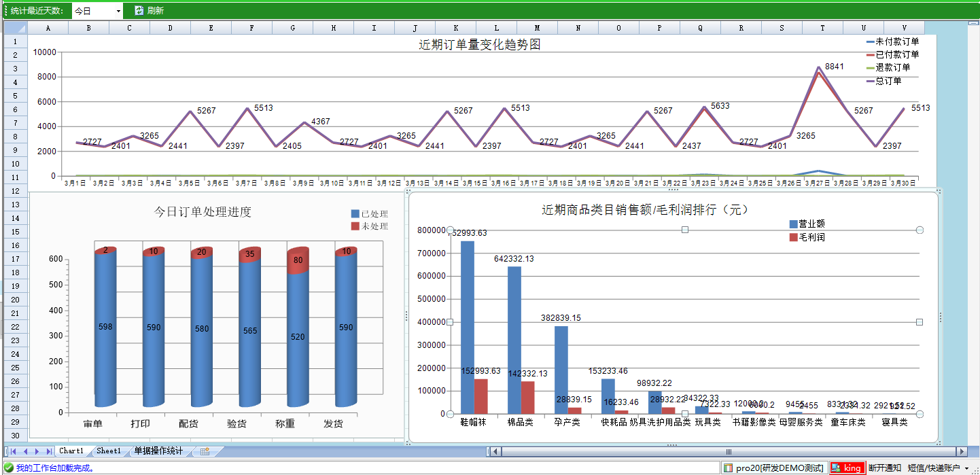Switch to the Sheet1 tab
The image size is (980, 475).
coord(109,451)
